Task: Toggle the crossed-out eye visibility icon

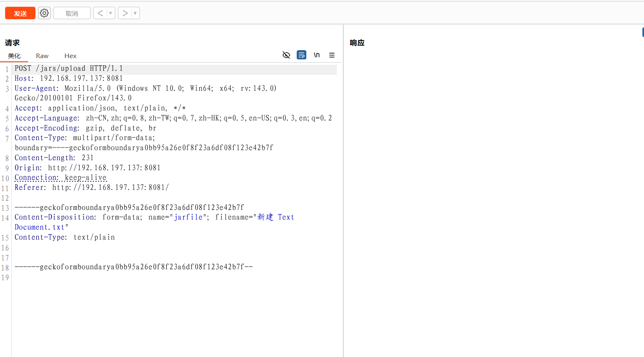Action: point(286,55)
